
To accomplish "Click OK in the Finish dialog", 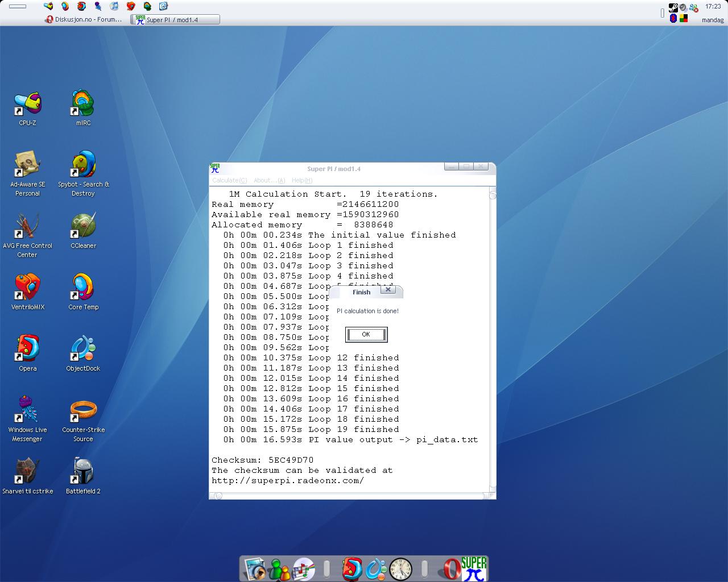I will point(366,335).
